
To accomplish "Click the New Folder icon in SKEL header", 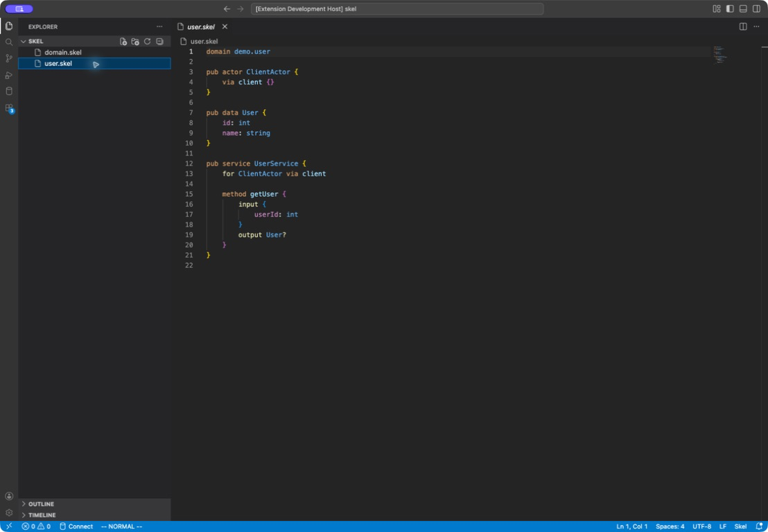I will pyautogui.click(x=135, y=42).
